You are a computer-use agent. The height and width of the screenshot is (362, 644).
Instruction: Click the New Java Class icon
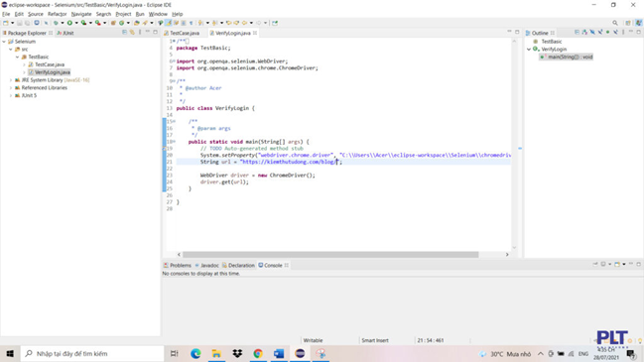click(121, 23)
